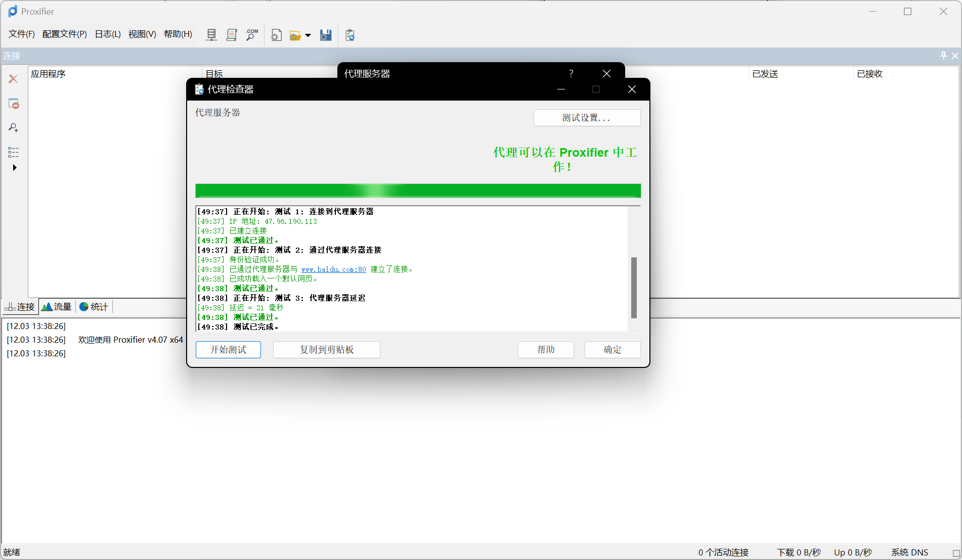Switch to the 连接 tab
962x560 pixels.
[20, 307]
